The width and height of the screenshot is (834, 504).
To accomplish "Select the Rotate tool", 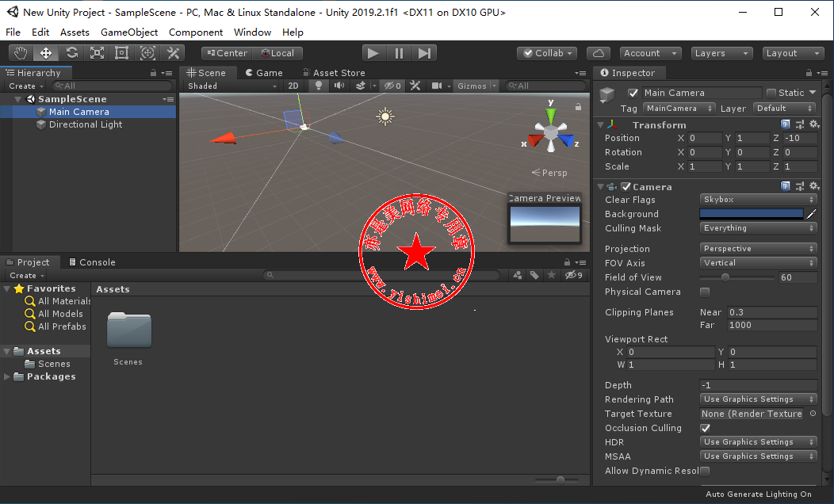I will click(71, 53).
